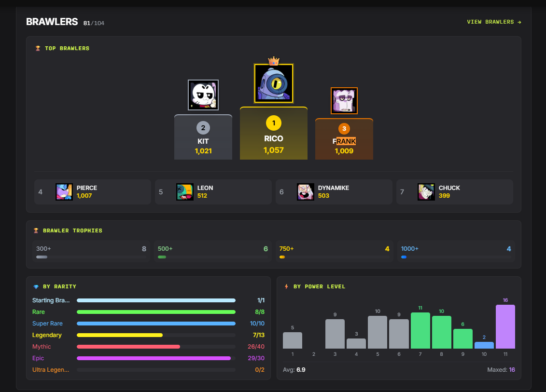Viewport: 546px width, 392px height.
Task: Click Frank's third-place portrait
Action: 344,100
